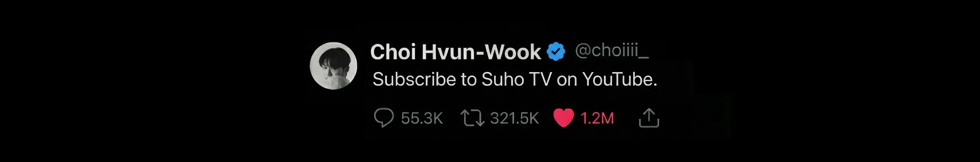980x162 pixels.
Task: Click the 55.3K reply count
Action: (x=422, y=118)
